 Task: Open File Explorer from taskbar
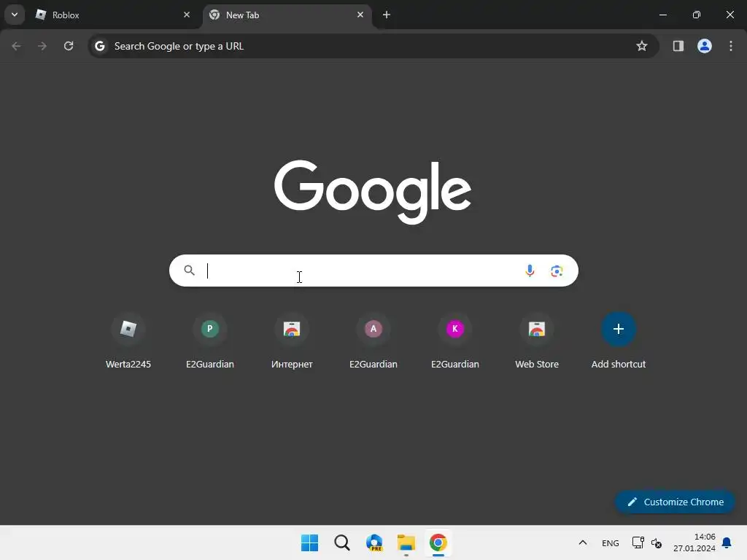coord(406,542)
